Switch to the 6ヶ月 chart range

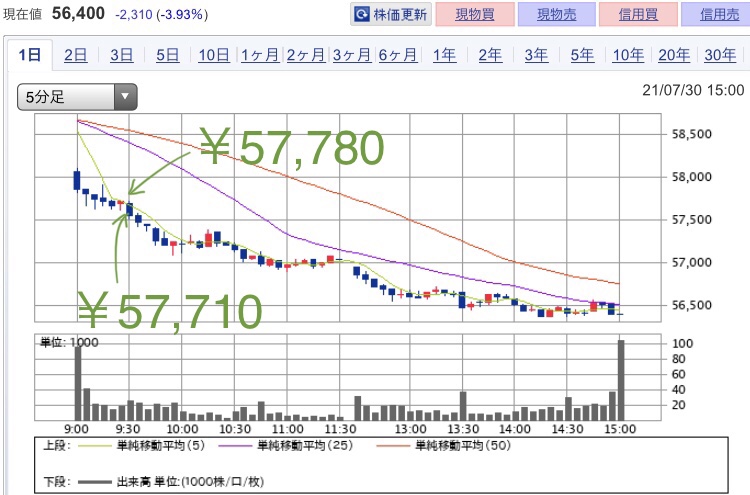[398, 55]
